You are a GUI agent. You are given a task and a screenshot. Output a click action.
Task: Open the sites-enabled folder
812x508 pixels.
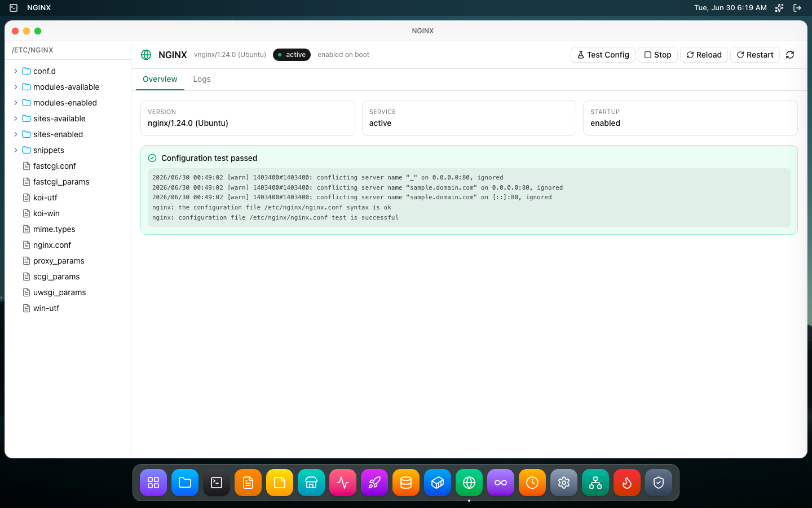pos(68,134)
